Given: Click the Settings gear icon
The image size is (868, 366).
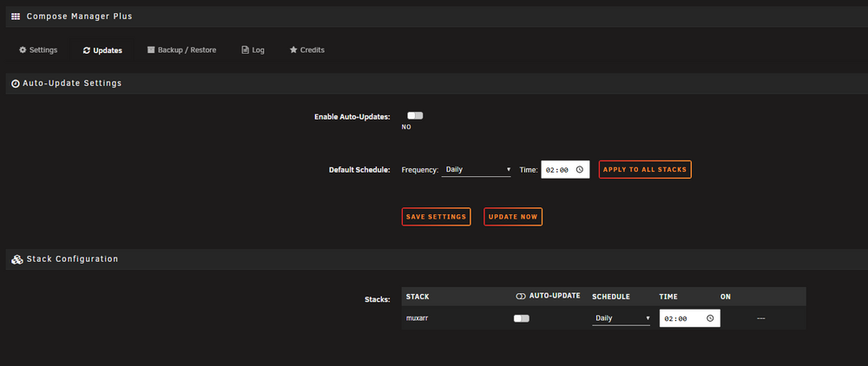Looking at the screenshot, I should [x=23, y=49].
